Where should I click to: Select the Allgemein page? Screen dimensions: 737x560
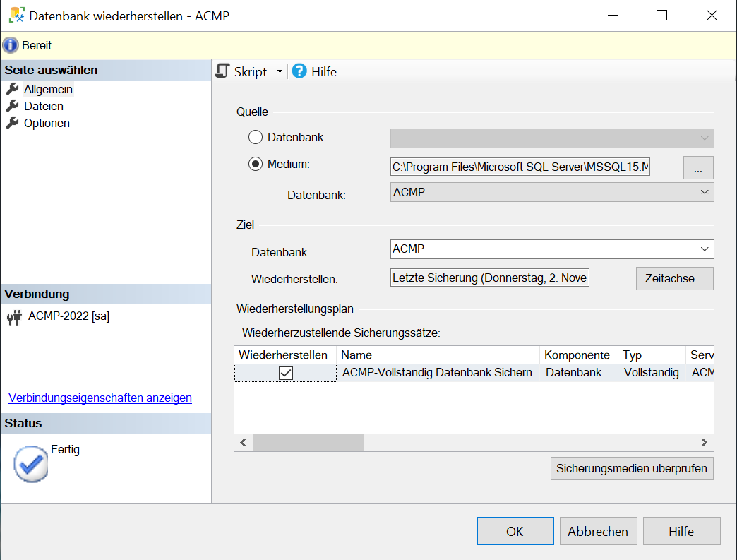point(48,89)
